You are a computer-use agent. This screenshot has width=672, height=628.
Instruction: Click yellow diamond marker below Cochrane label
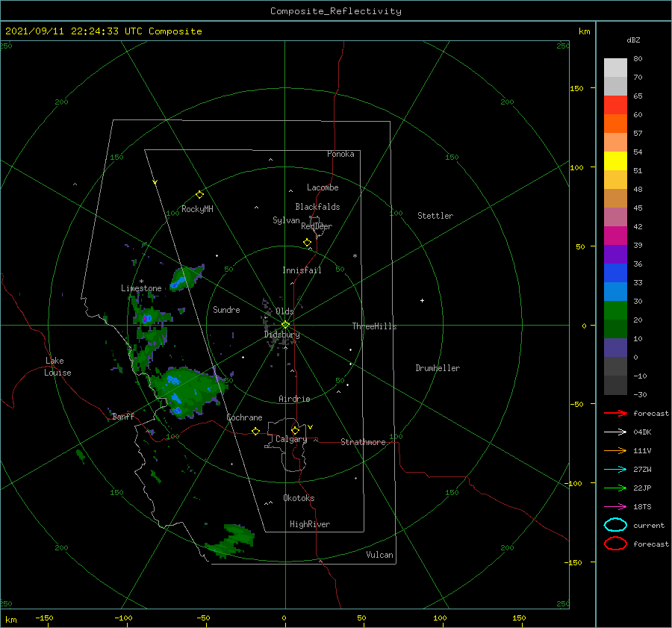(255, 431)
